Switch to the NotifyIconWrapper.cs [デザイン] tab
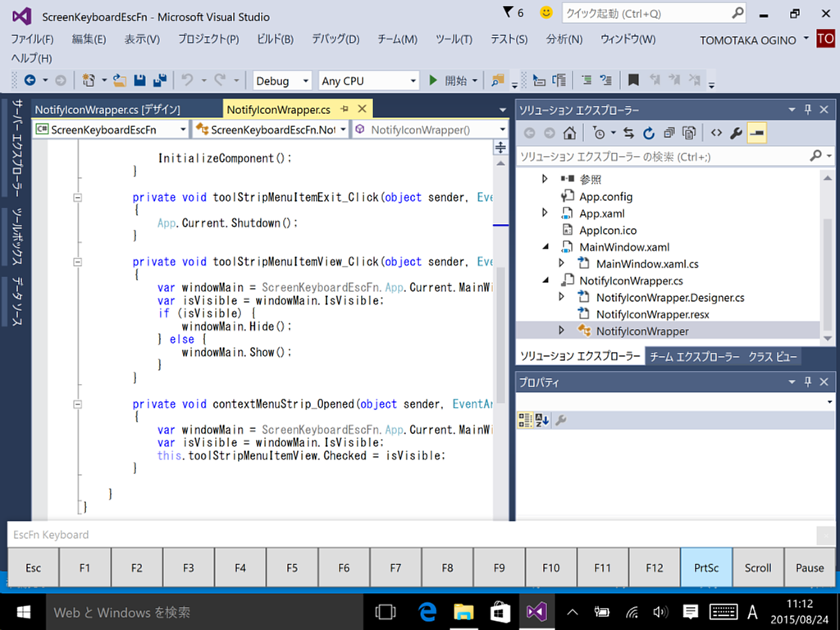The height and width of the screenshot is (630, 840). pyautogui.click(x=107, y=109)
